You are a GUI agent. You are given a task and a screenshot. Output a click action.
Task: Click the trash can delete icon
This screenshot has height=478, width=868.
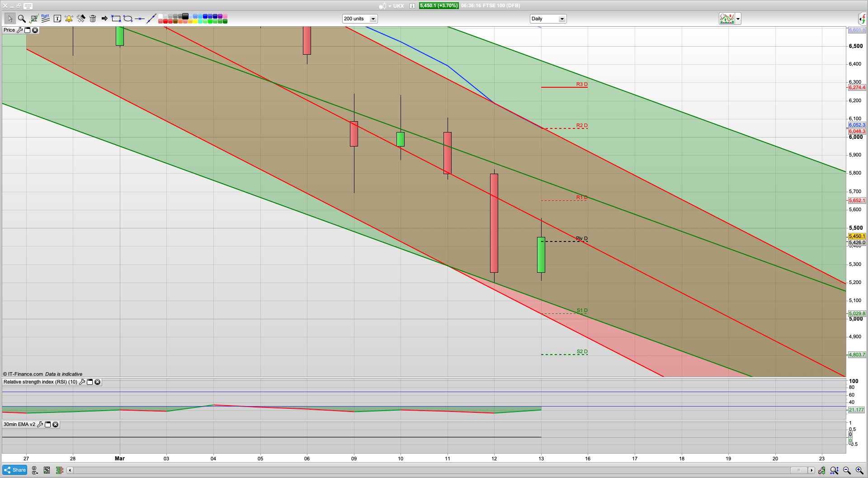click(93, 19)
